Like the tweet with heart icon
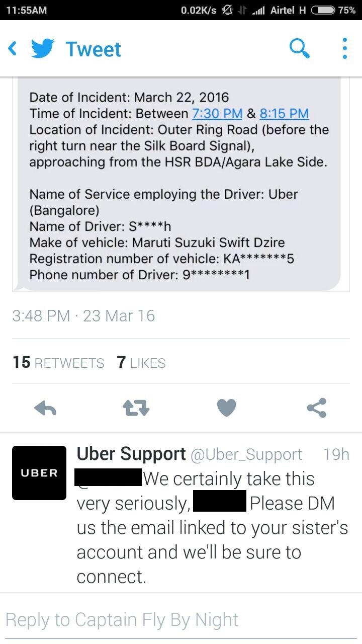Viewport: 362px width, 644px height. [226, 408]
